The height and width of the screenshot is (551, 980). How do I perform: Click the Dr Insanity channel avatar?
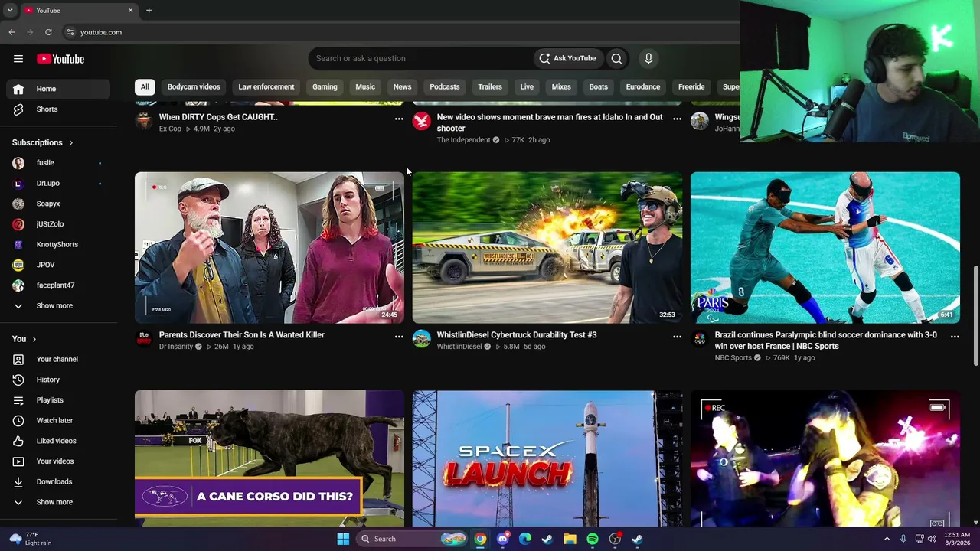point(144,339)
